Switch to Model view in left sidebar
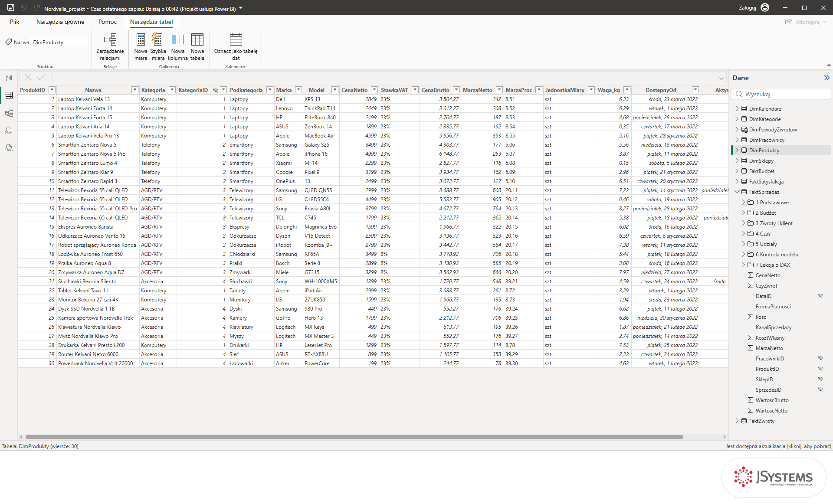Screen dimensions: 833x504 (x=9, y=113)
